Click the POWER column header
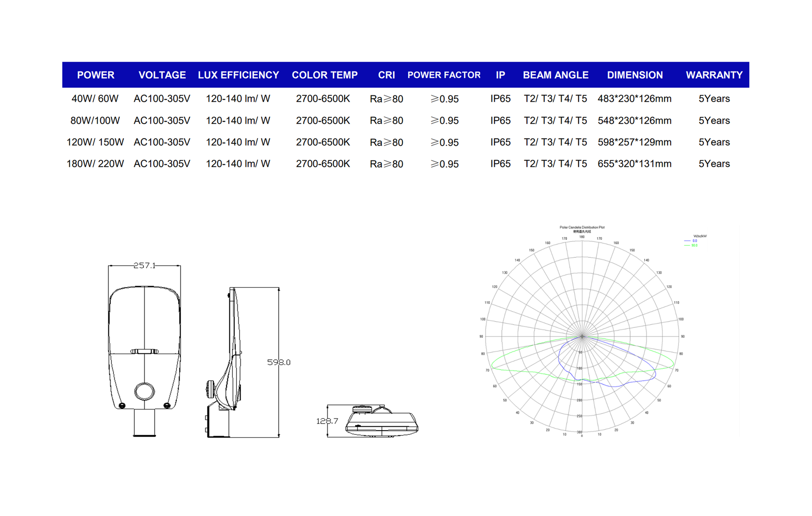The height and width of the screenshot is (516, 812). click(x=96, y=75)
